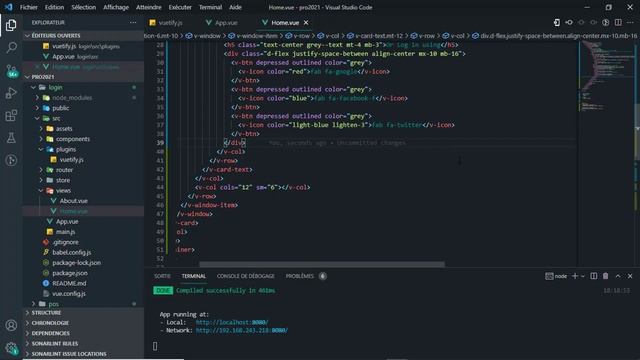Expand the SONARLINT RULES section
640x360 pixels.
[84, 344]
